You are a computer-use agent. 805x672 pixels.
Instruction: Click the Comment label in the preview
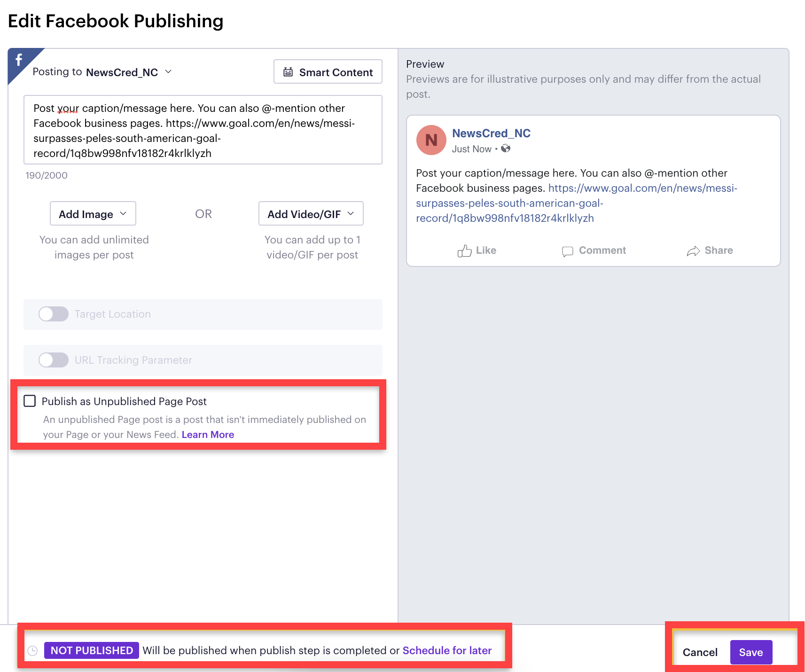pos(602,250)
